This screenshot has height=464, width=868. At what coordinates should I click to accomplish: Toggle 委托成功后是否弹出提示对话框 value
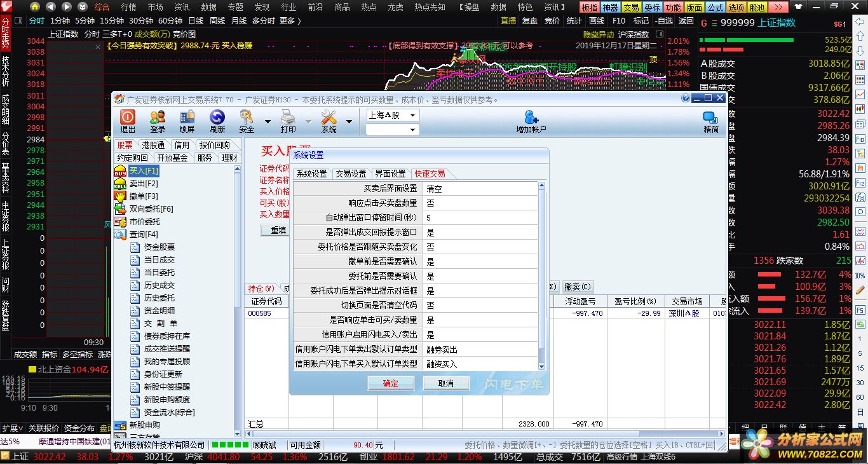click(480, 291)
